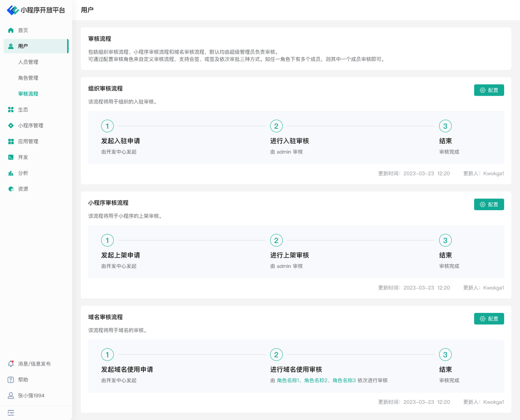
Task: Open the 角色管理 submenu item
Action: [x=28, y=78]
